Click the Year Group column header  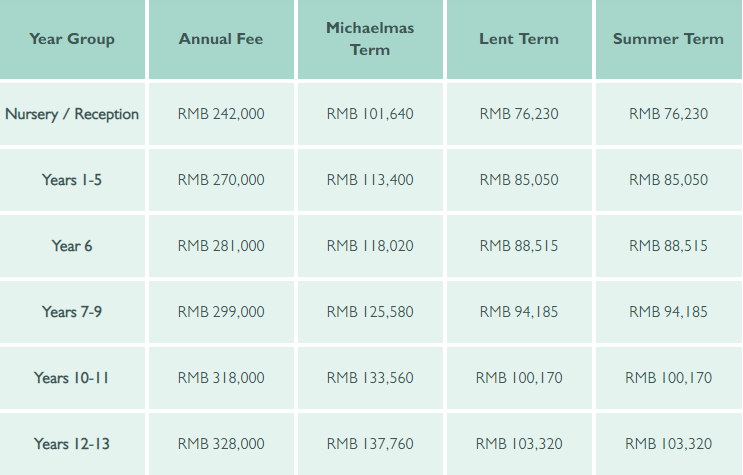click(x=72, y=39)
